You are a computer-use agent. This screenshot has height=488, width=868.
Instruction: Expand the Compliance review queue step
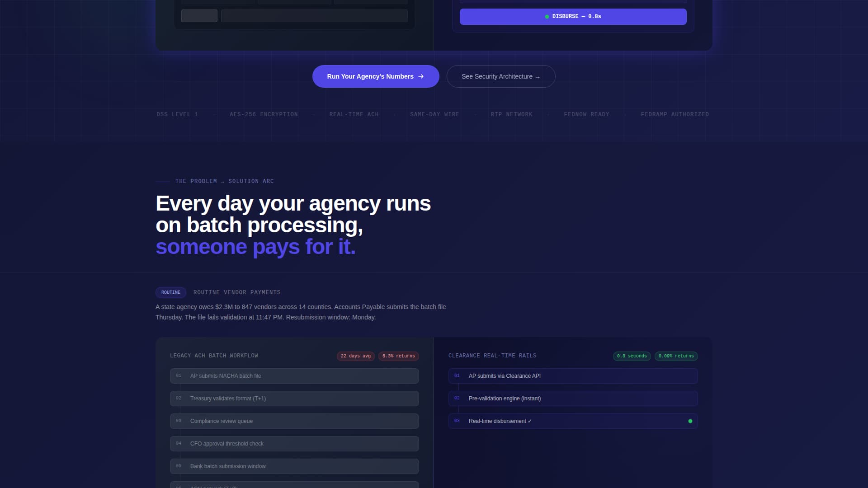(x=294, y=421)
